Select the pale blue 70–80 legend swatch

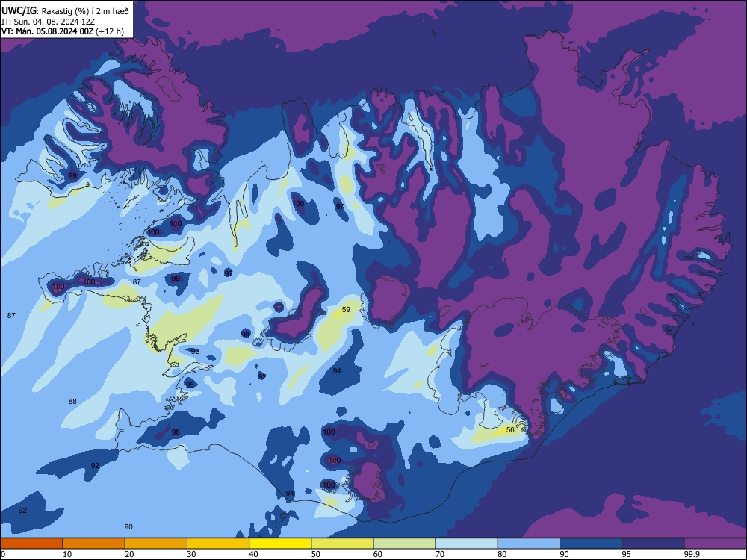(x=466, y=544)
